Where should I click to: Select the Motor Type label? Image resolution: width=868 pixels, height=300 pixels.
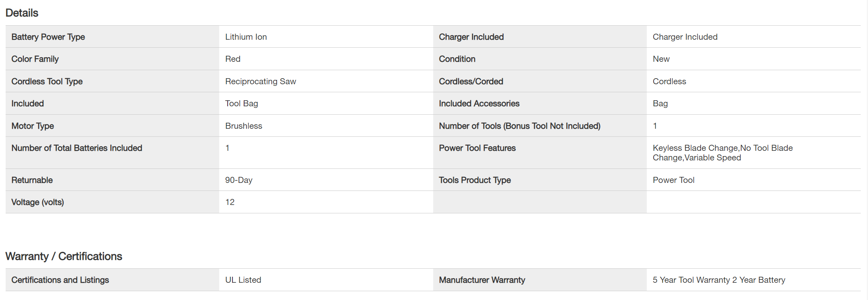click(33, 126)
